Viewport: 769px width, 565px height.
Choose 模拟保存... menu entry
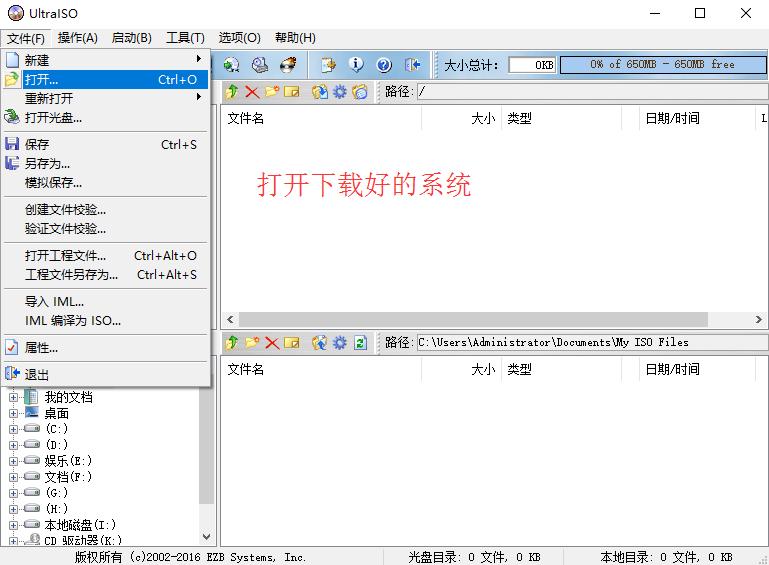click(x=106, y=183)
